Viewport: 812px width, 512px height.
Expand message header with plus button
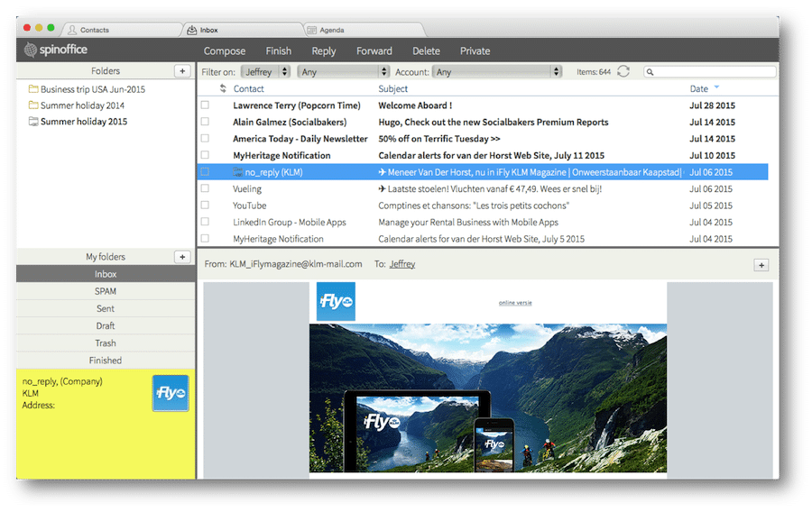pyautogui.click(x=761, y=265)
